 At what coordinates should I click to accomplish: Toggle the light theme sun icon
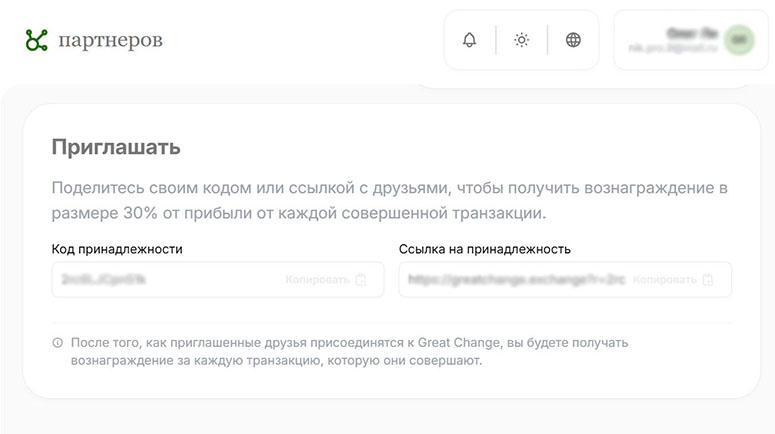[521, 40]
